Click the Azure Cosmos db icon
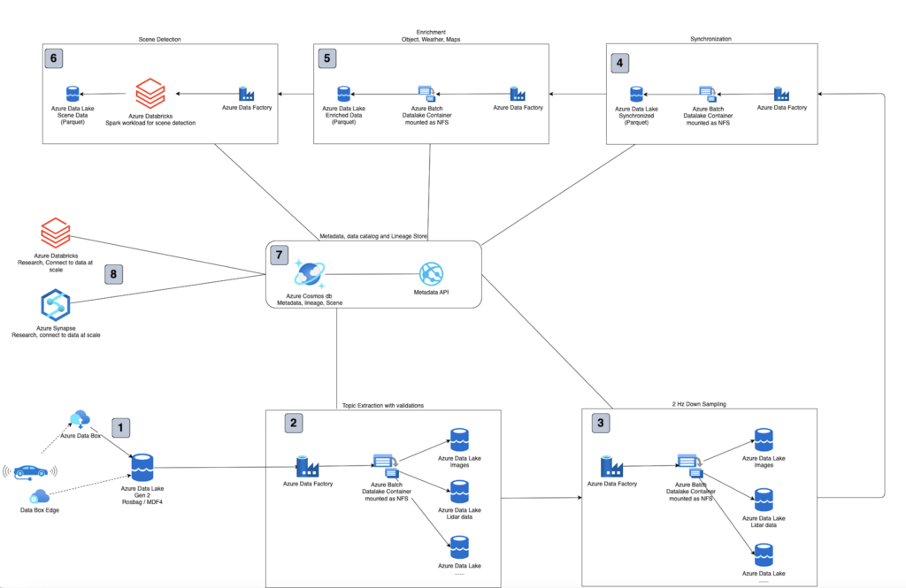906x588 pixels. click(311, 273)
